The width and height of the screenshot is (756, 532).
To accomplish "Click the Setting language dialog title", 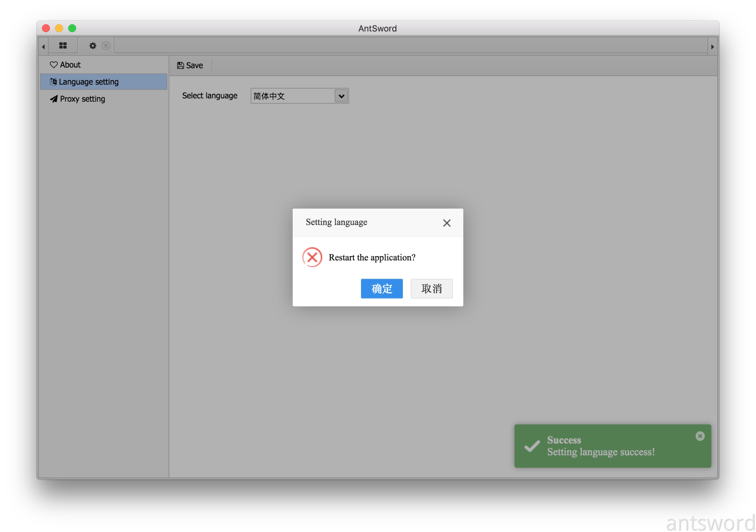I will (336, 222).
